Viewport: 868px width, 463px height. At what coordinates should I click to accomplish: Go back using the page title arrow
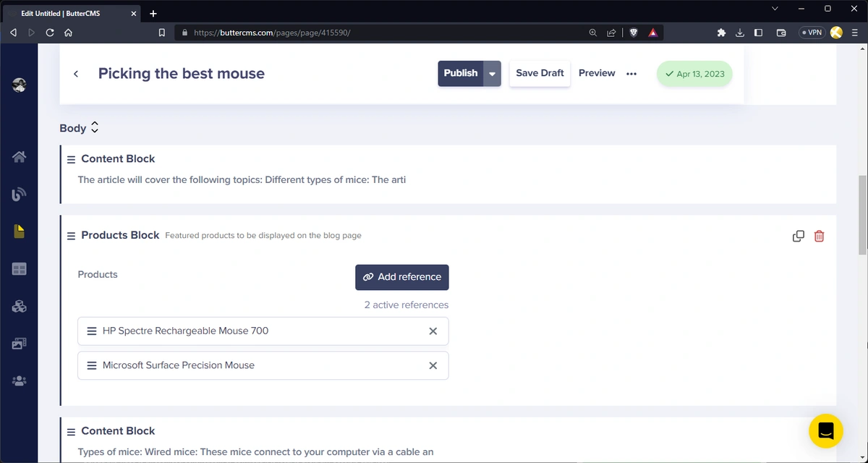click(x=76, y=74)
